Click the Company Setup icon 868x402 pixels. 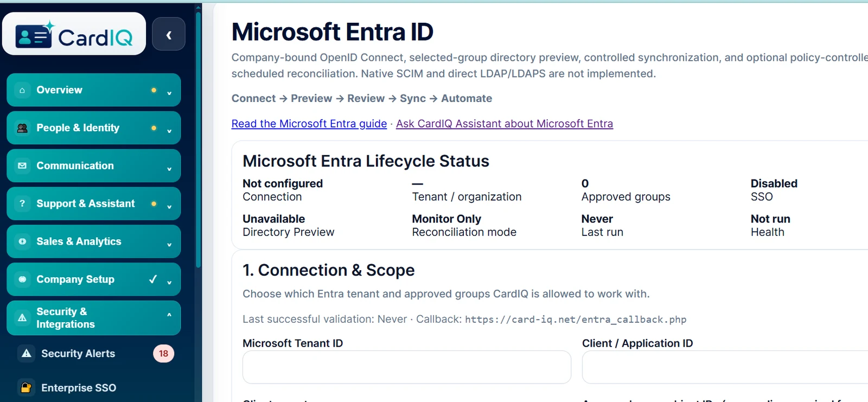22,279
